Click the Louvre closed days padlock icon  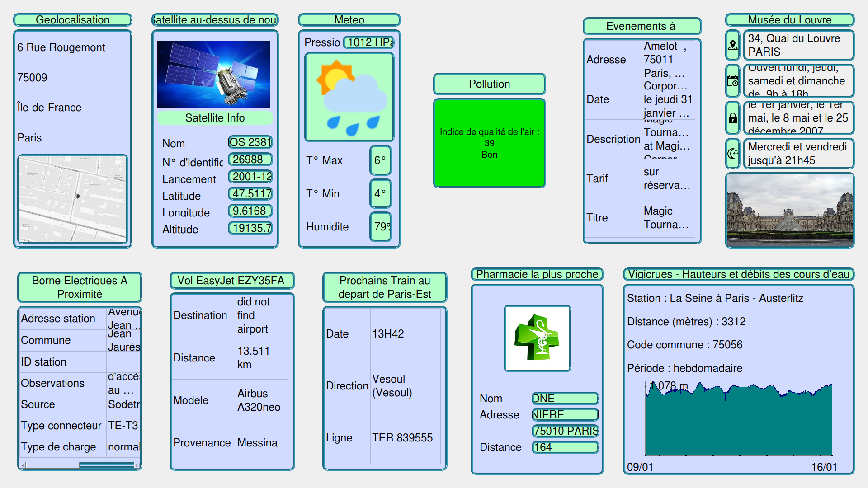732,118
